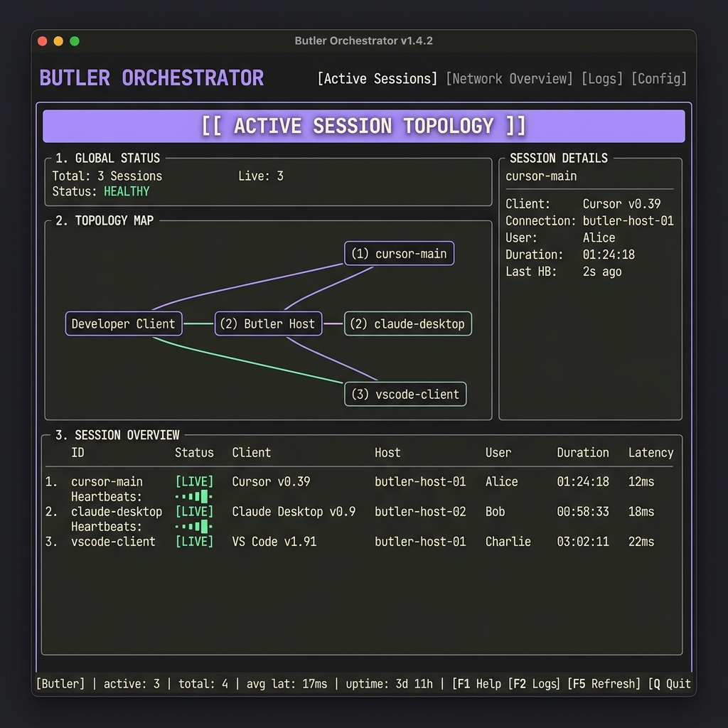Click the LIVE status of claude-desktop row
The width and height of the screenshot is (728, 728).
194,512
